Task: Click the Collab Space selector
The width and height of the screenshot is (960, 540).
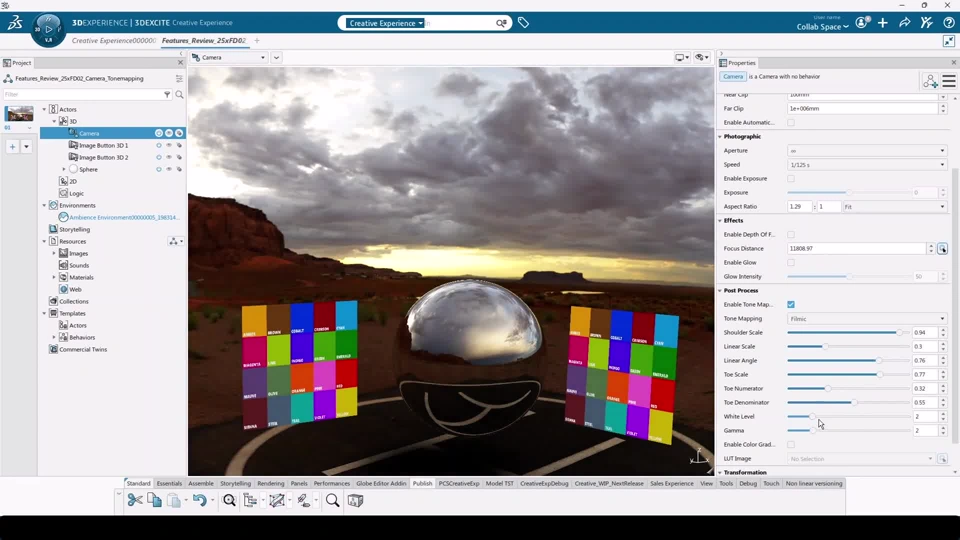Action: (x=822, y=26)
